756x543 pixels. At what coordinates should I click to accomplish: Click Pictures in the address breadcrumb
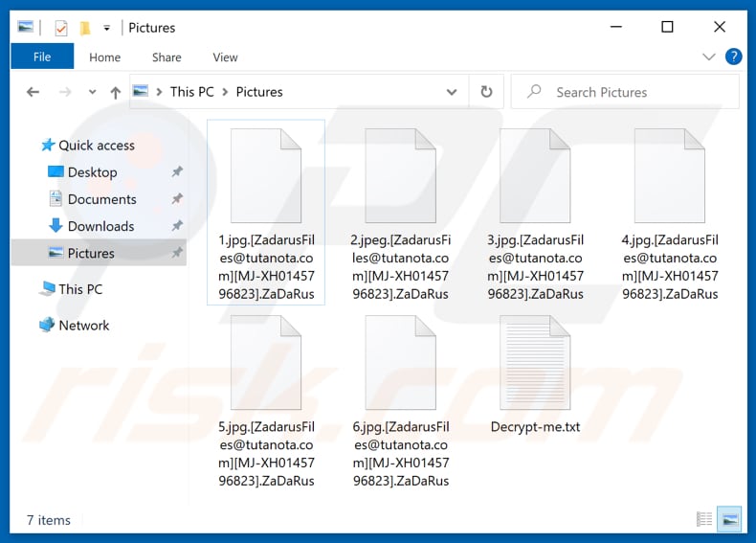(259, 92)
